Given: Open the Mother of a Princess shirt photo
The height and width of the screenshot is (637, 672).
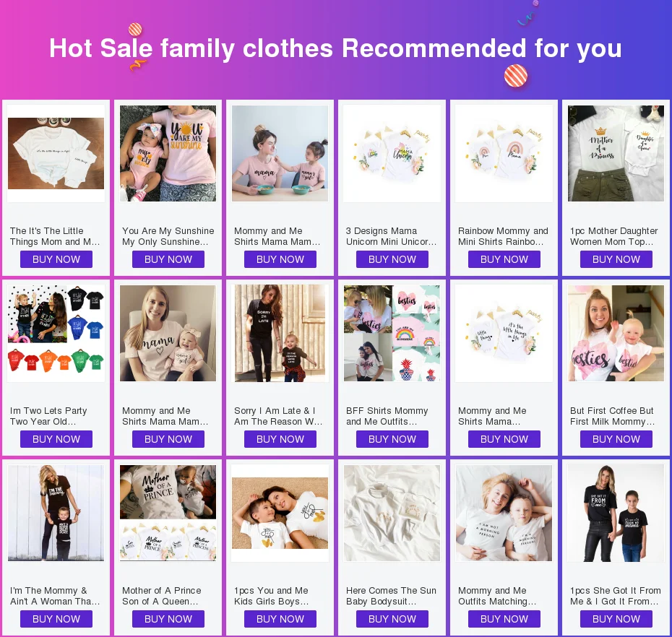Looking at the screenshot, I should click(x=616, y=153).
